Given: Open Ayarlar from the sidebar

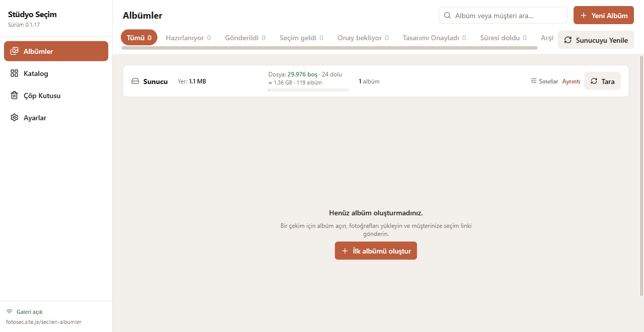Looking at the screenshot, I should (56, 118).
